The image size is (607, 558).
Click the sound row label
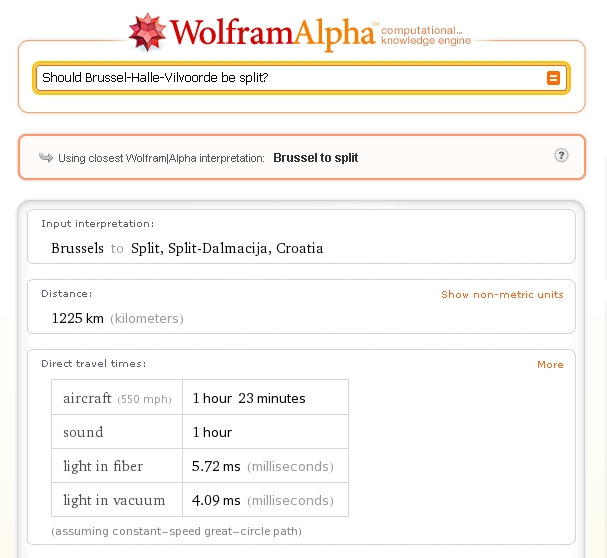coord(83,432)
